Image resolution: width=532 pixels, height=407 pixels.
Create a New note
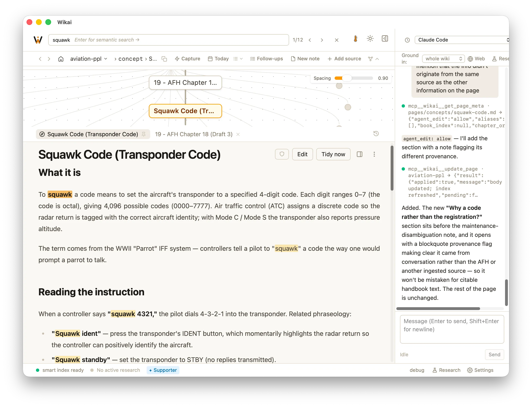[305, 59]
